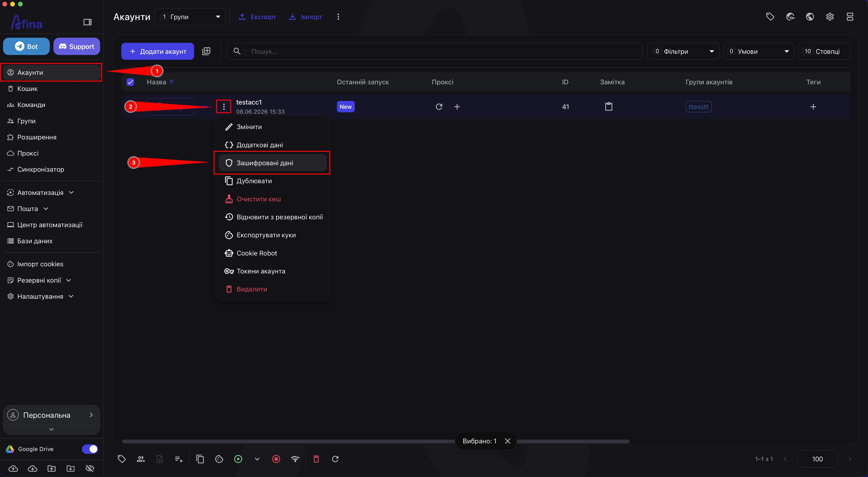Click the Імпорт link in header
This screenshot has height=477, width=868.
tap(306, 17)
